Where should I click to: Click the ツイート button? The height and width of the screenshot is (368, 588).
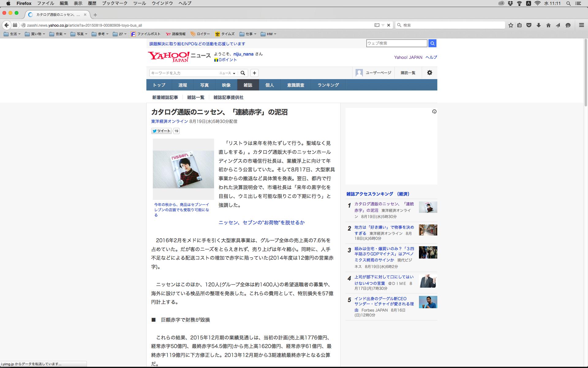(x=161, y=131)
